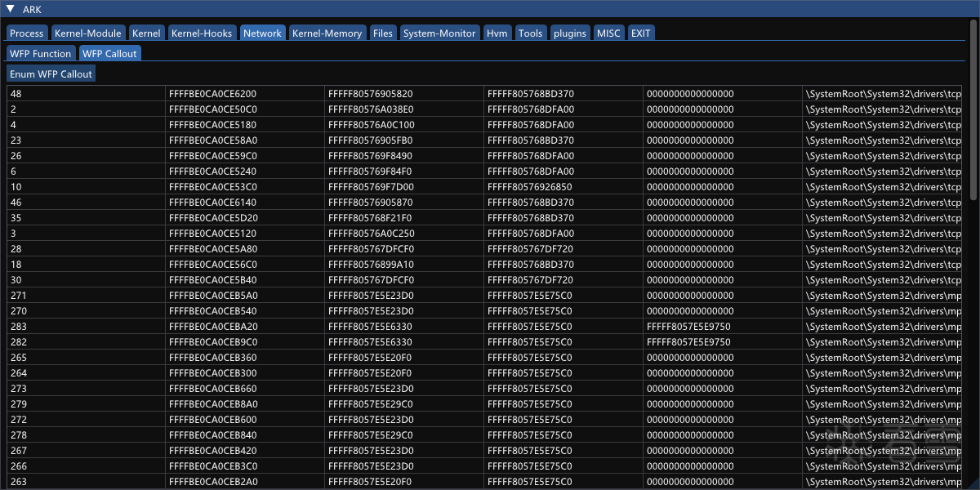Click cell FFFFF805769F8490

coord(404,156)
